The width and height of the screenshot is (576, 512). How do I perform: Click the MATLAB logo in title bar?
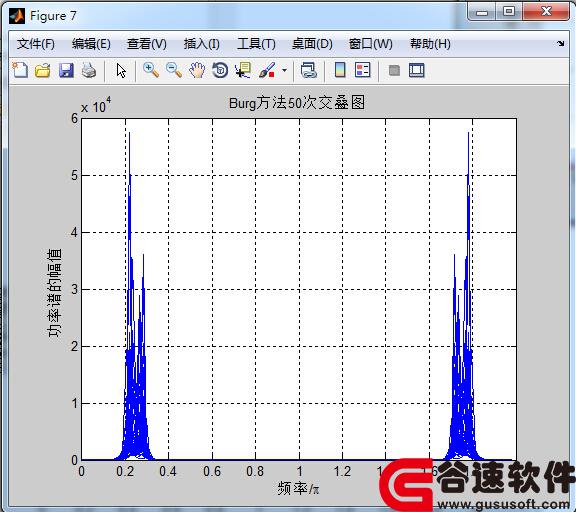17,16
